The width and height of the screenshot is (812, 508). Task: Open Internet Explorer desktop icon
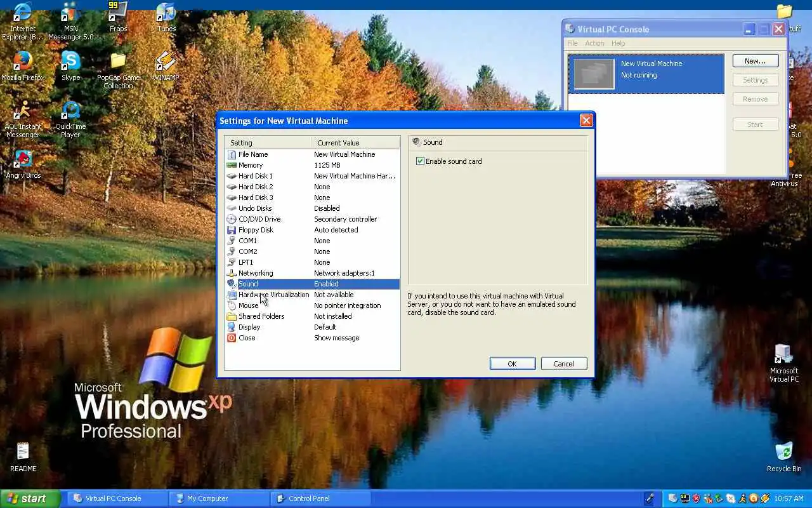tap(23, 22)
